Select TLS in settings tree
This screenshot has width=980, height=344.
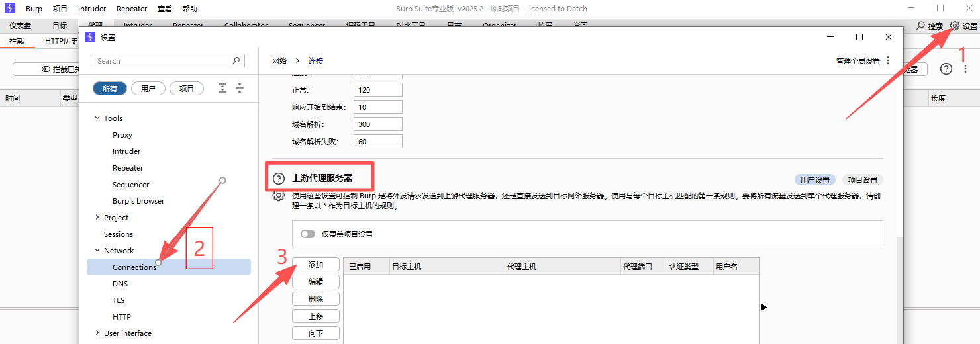click(x=119, y=300)
